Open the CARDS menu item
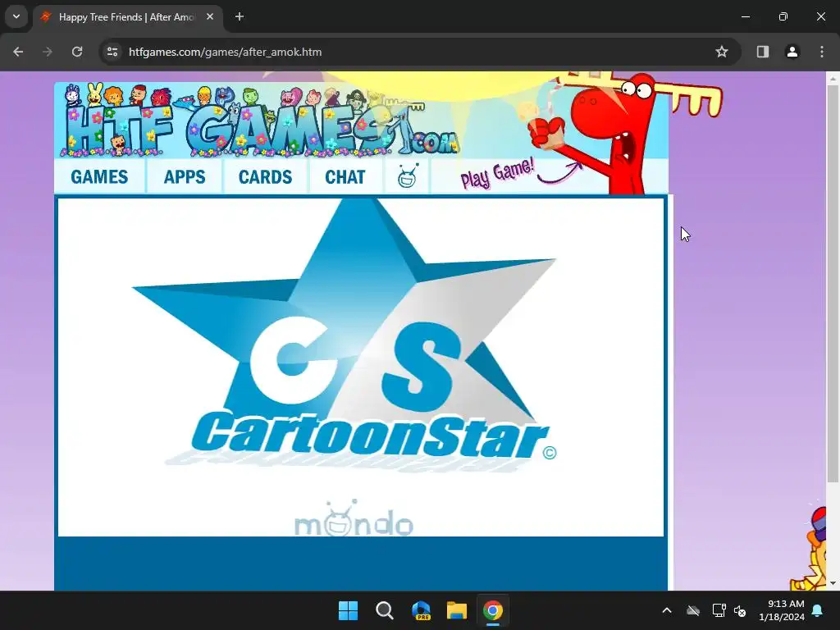 pos(265,177)
